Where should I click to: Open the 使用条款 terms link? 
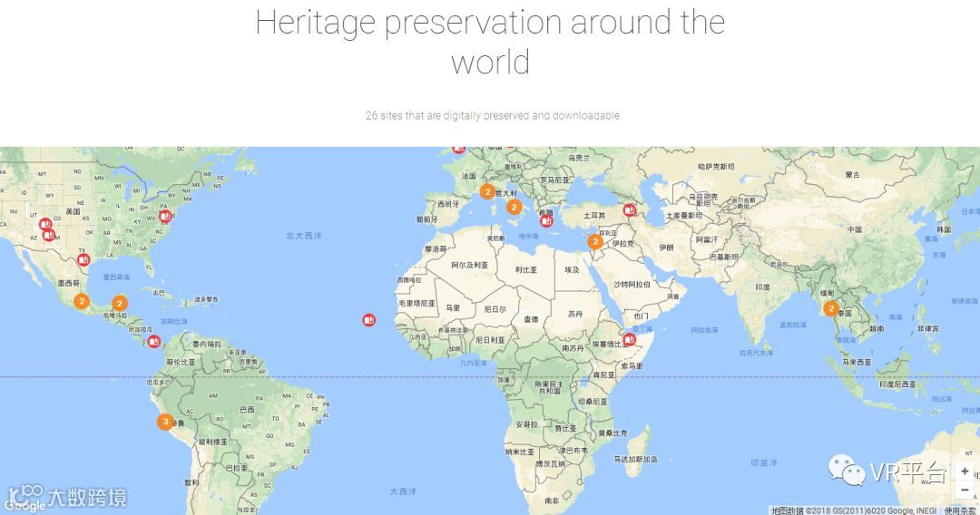[958, 510]
